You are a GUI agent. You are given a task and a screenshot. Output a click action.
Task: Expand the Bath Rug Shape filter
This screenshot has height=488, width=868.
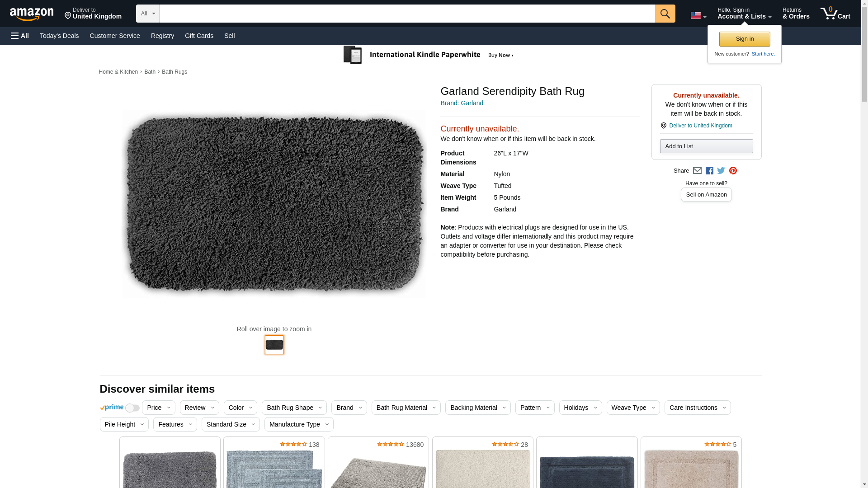(x=294, y=408)
